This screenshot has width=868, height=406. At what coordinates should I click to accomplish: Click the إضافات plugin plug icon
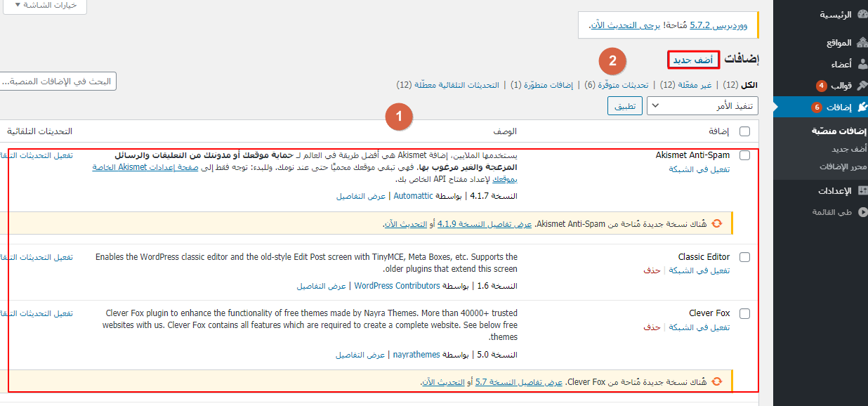coord(862,107)
